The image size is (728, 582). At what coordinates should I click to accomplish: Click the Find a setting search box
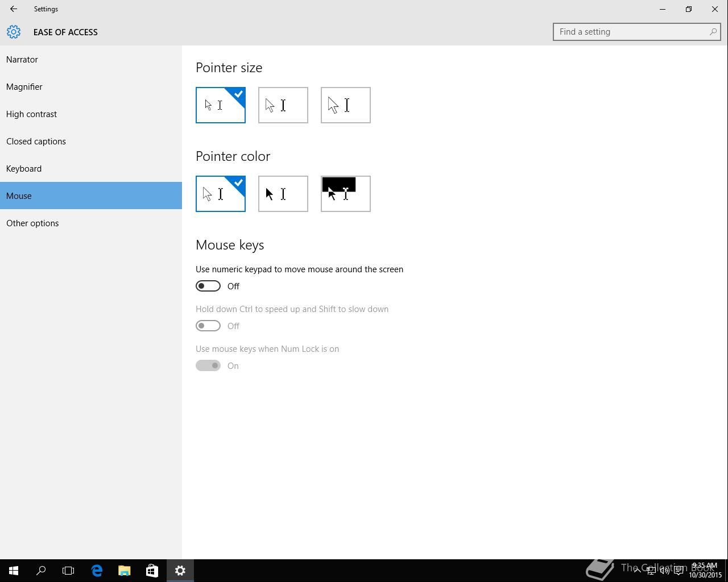pyautogui.click(x=636, y=32)
